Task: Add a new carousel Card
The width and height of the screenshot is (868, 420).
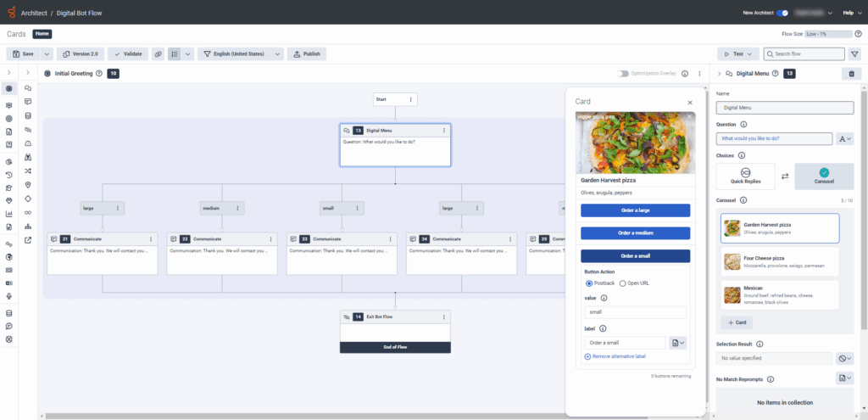Action: click(x=737, y=323)
